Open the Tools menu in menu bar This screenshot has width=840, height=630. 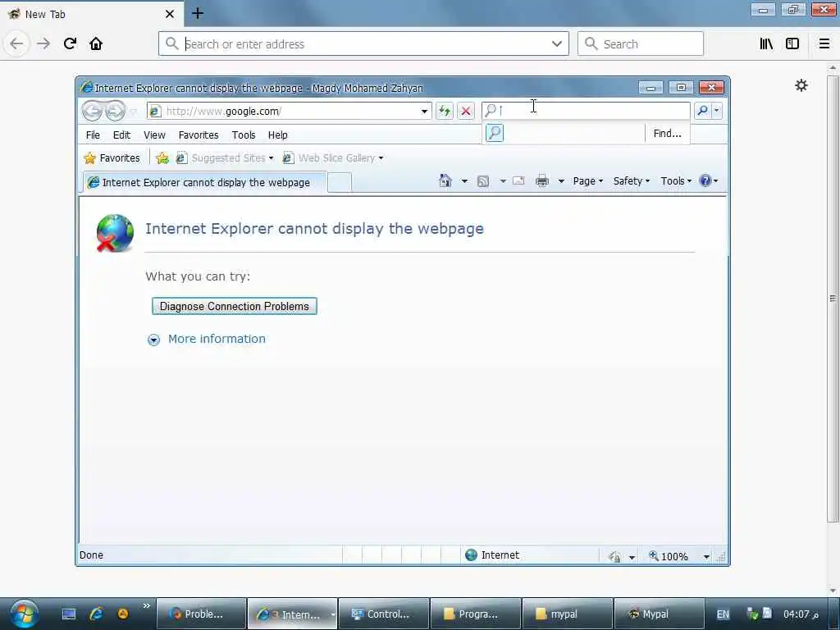243,135
